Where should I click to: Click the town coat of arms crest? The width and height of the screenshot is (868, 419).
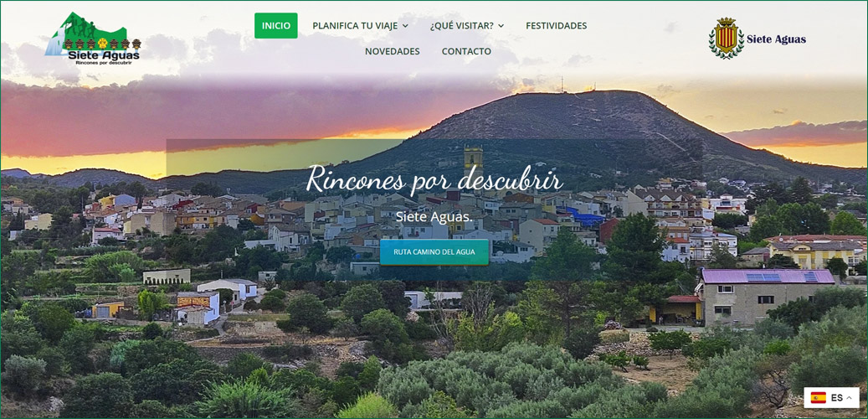[727, 38]
